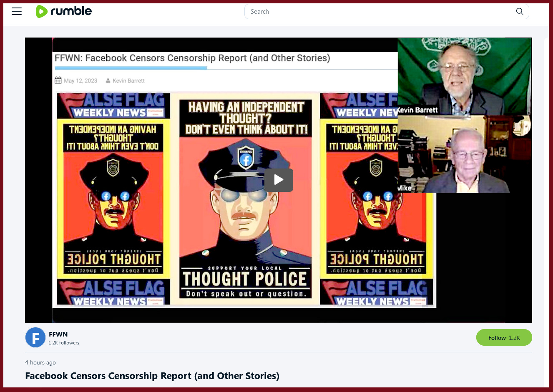Open the FFWN channel avatar
The image size is (553, 392).
point(35,337)
